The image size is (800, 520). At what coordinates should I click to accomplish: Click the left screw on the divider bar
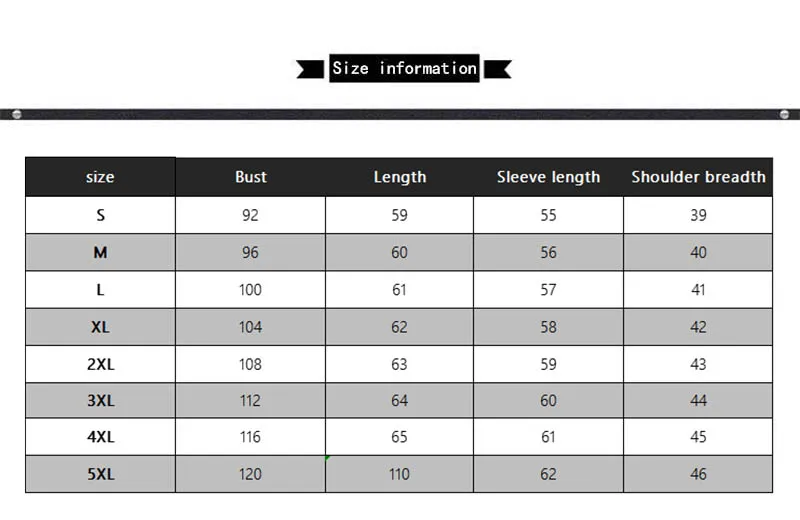(x=17, y=114)
